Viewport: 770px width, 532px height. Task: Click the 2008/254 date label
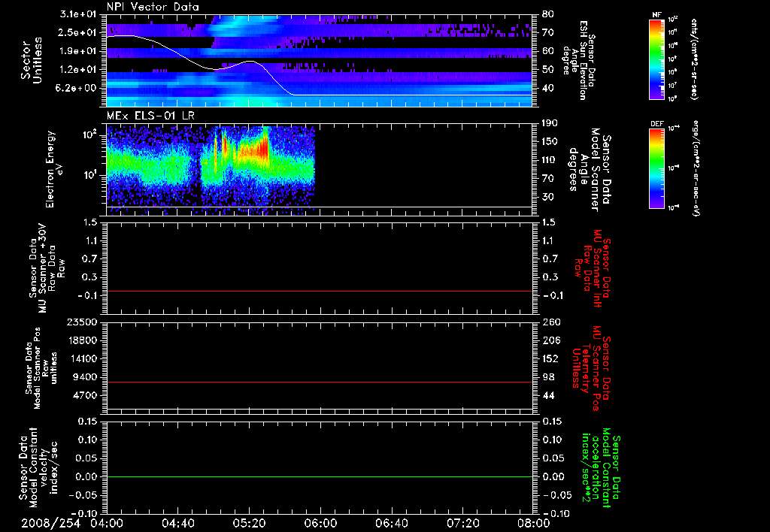coord(50,523)
